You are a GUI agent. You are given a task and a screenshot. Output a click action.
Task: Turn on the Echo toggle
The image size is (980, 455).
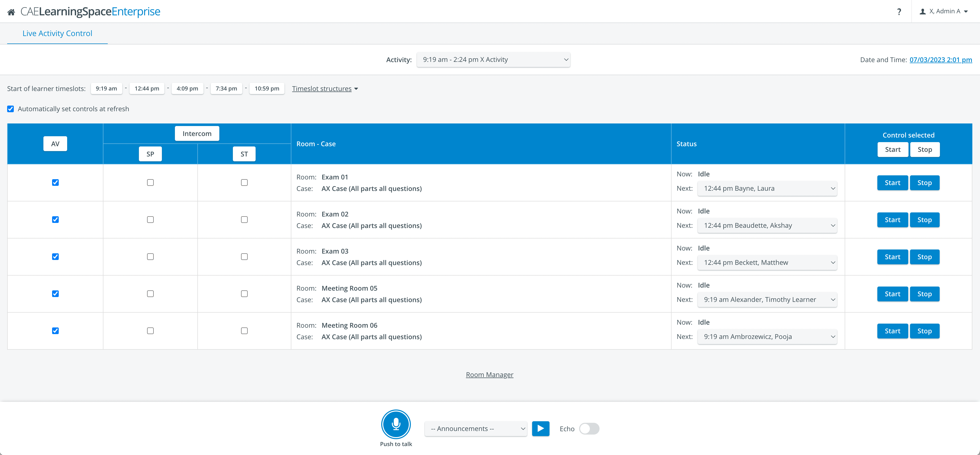[589, 429]
